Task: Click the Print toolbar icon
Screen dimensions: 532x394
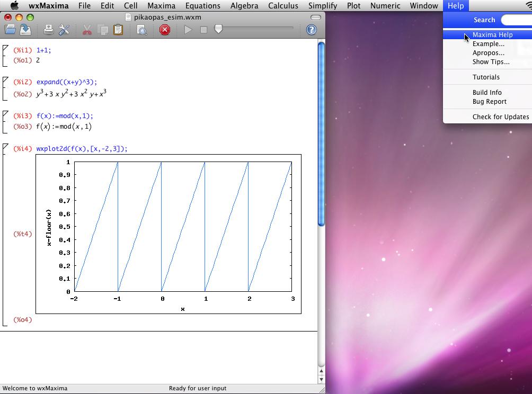Action: 49,30
